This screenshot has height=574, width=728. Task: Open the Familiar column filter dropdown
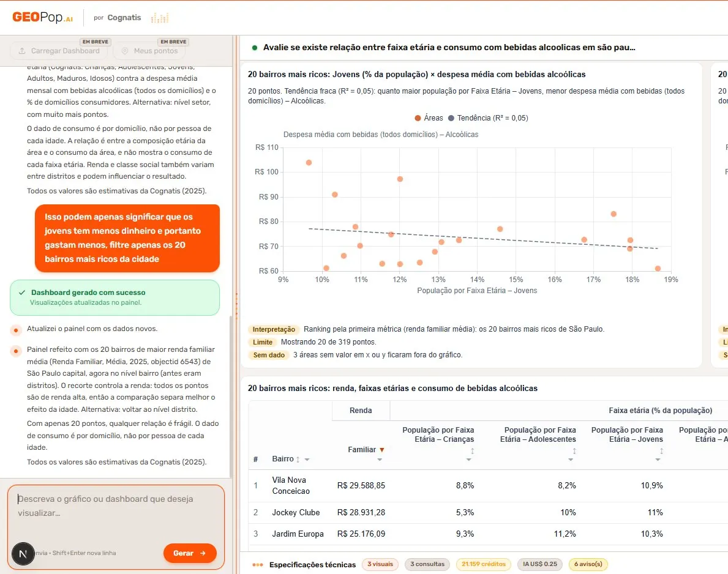pyautogui.click(x=380, y=460)
